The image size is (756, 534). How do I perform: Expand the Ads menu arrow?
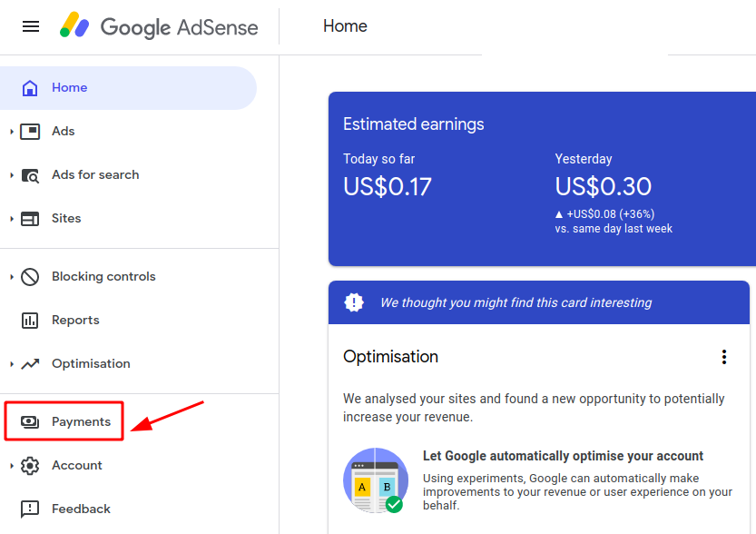click(x=12, y=131)
